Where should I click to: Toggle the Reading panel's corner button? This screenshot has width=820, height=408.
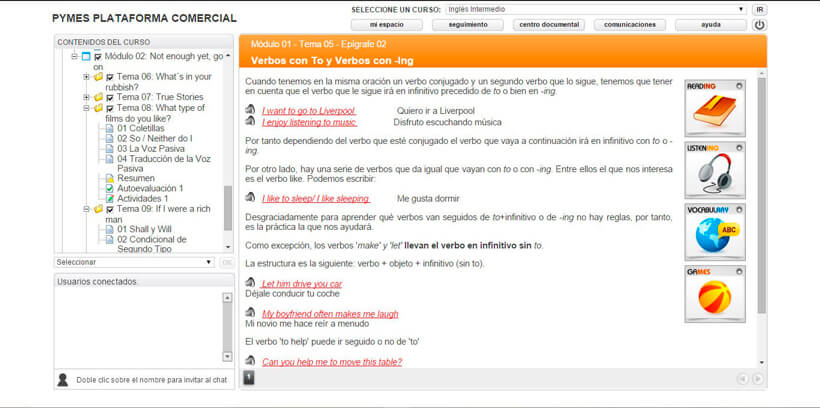point(739,86)
